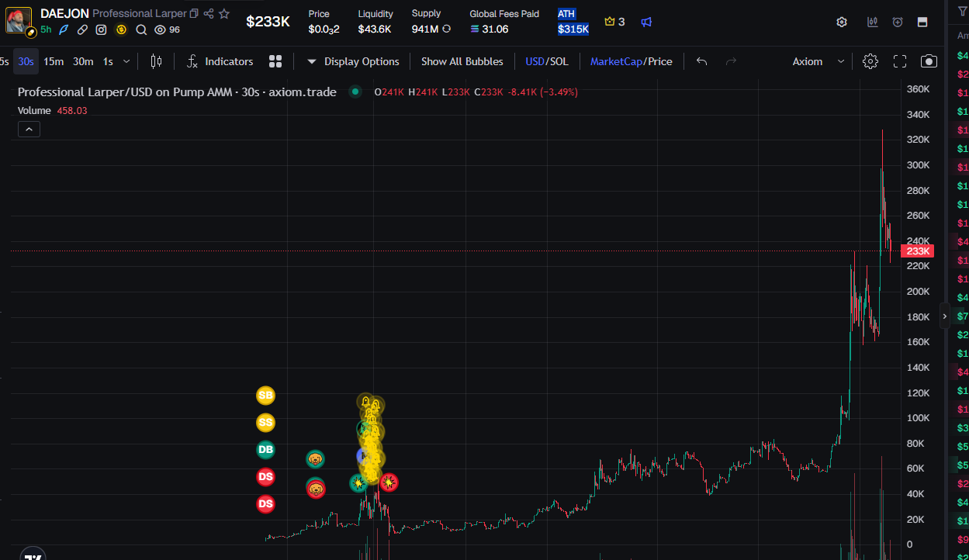Viewport: 969px width, 560px height.
Task: Open the Axiom dropdown in chart toolbar
Action: (818, 61)
